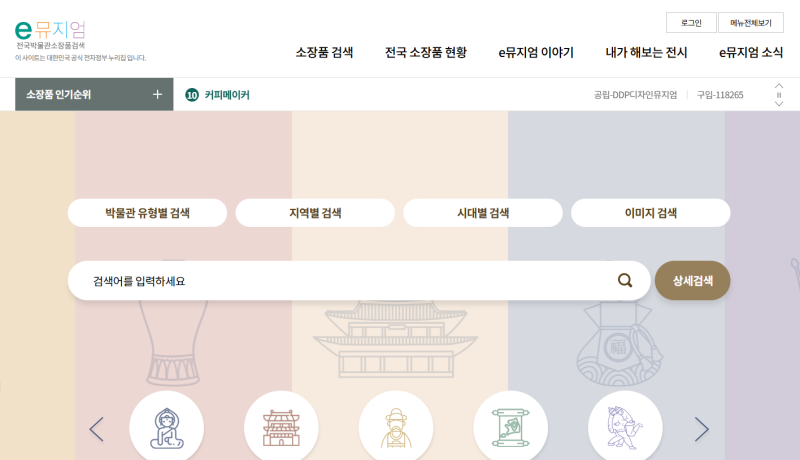Open the portrait figure category icon
Image resolution: width=800 pixels, height=460 pixels.
[x=396, y=428]
